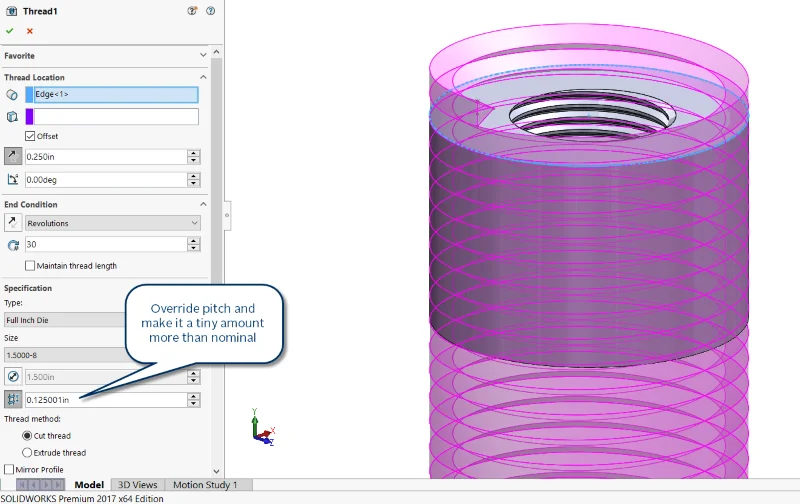
Task: Expand the Favorite section
Action: (203, 56)
